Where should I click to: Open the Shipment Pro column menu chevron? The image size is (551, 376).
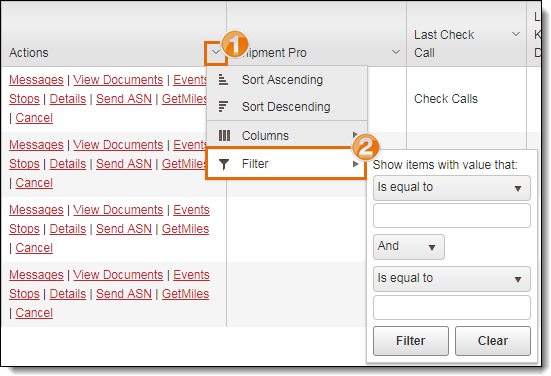pyautogui.click(x=396, y=52)
